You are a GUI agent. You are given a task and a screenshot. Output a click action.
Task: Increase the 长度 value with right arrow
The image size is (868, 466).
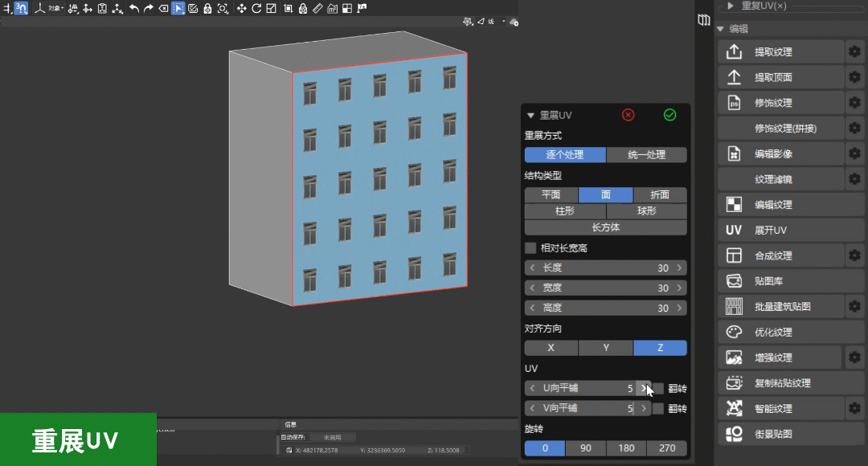point(680,268)
